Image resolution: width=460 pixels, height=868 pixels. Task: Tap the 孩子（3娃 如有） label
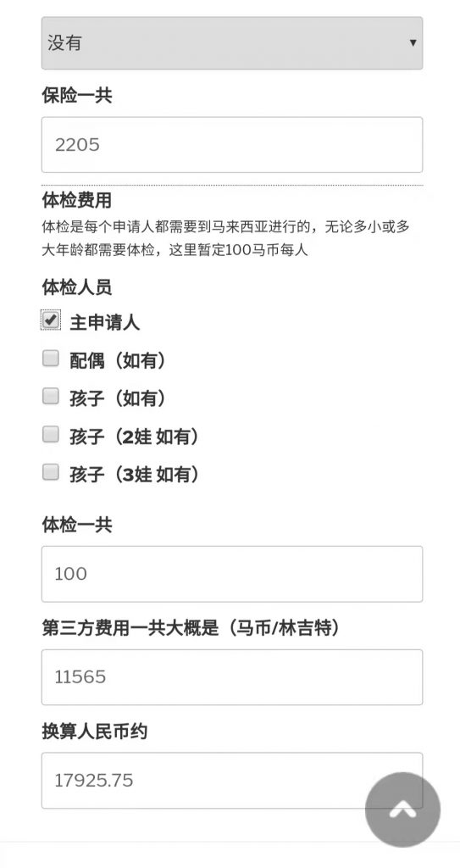(x=135, y=475)
